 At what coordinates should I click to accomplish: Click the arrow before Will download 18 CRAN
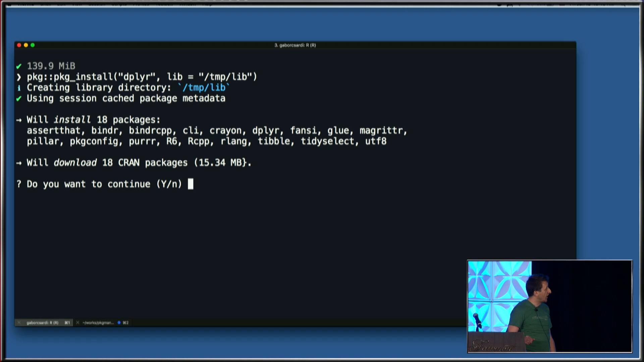[x=19, y=163]
